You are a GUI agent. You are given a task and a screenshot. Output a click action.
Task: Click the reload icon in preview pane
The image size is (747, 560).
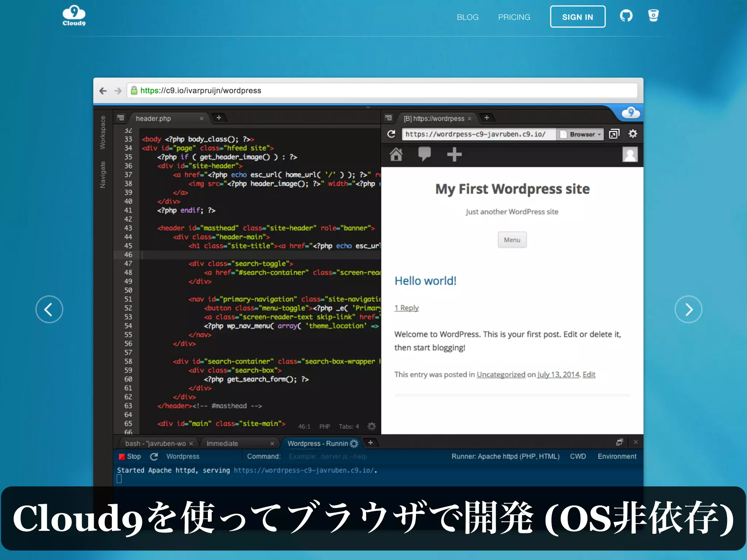tap(391, 134)
